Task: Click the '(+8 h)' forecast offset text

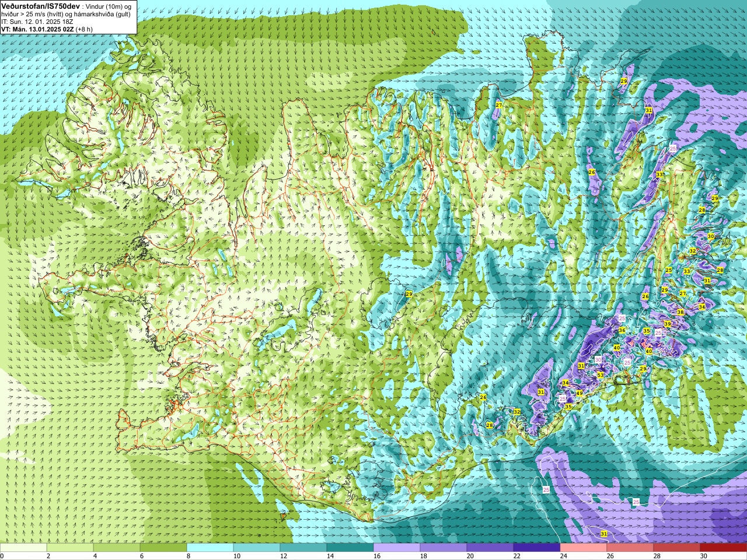Action: 84,29
